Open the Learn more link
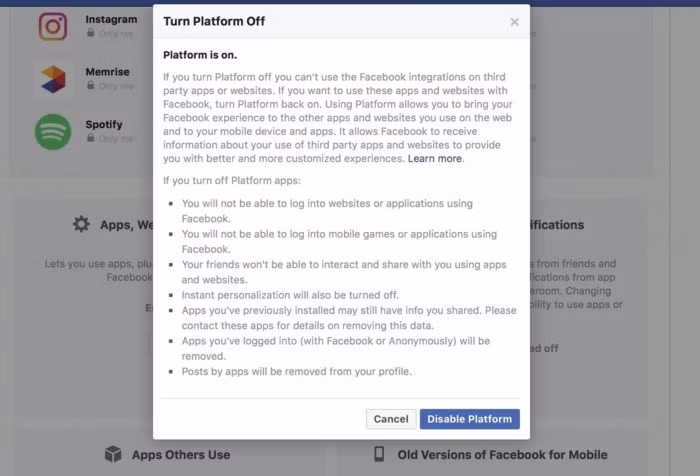Screen dimensions: 700x476 pos(435,158)
